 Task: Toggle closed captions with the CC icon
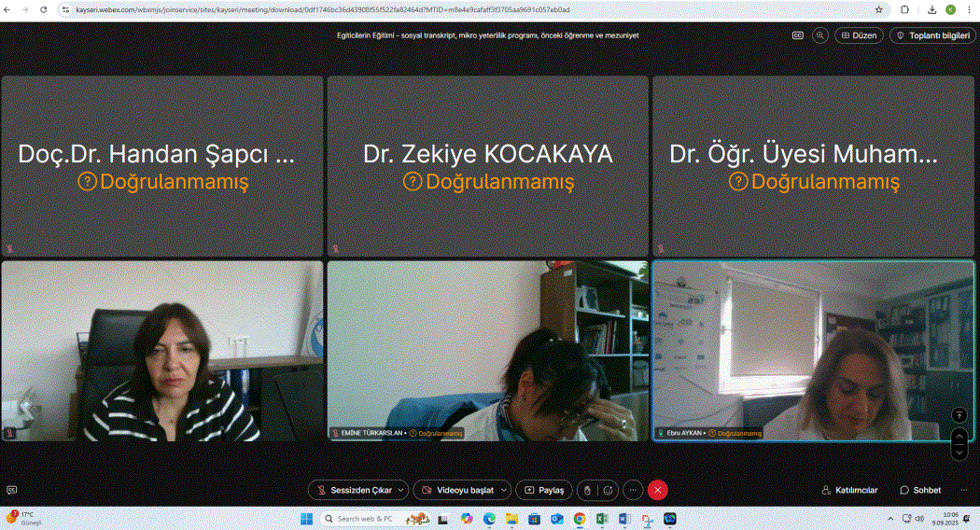pos(798,35)
